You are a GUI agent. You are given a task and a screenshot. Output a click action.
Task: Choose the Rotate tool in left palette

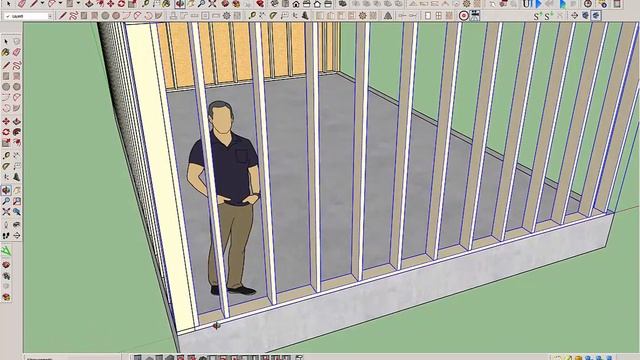point(6,132)
